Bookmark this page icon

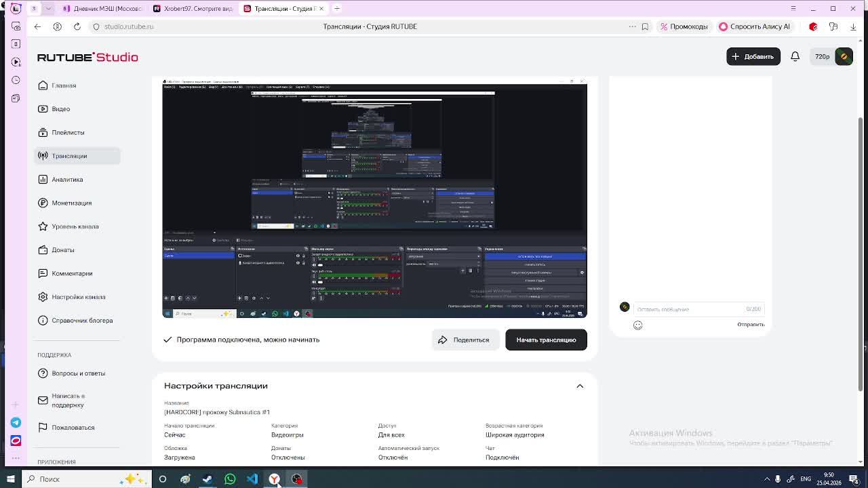645,26
